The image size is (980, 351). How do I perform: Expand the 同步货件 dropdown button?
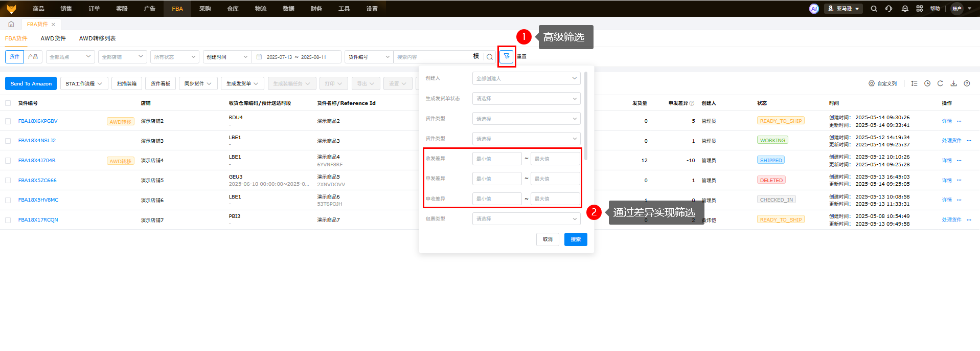[x=198, y=83]
